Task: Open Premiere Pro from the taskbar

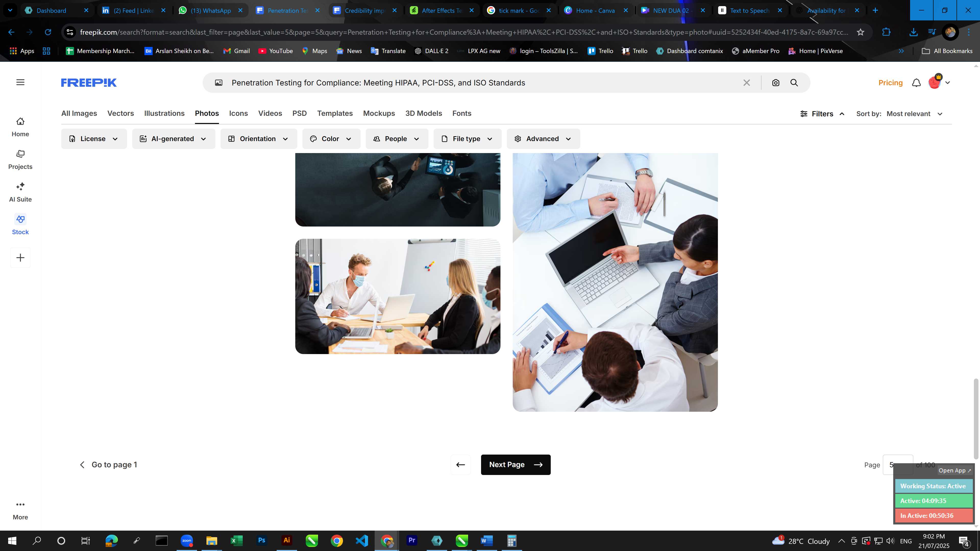Action: [412, 540]
